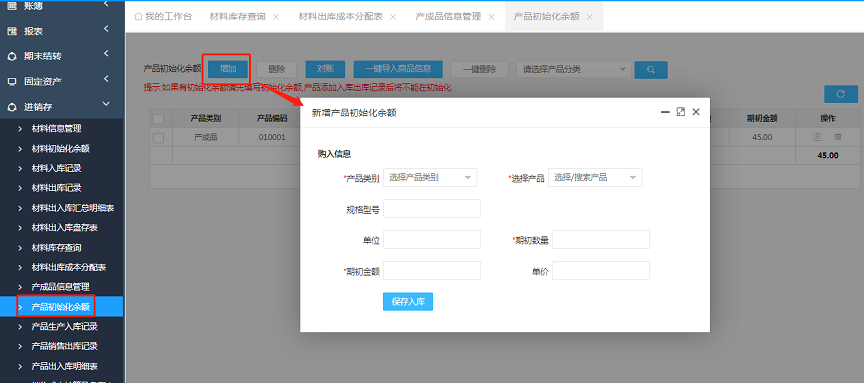Open the 选择/搜索产品 dropdown

tap(595, 177)
